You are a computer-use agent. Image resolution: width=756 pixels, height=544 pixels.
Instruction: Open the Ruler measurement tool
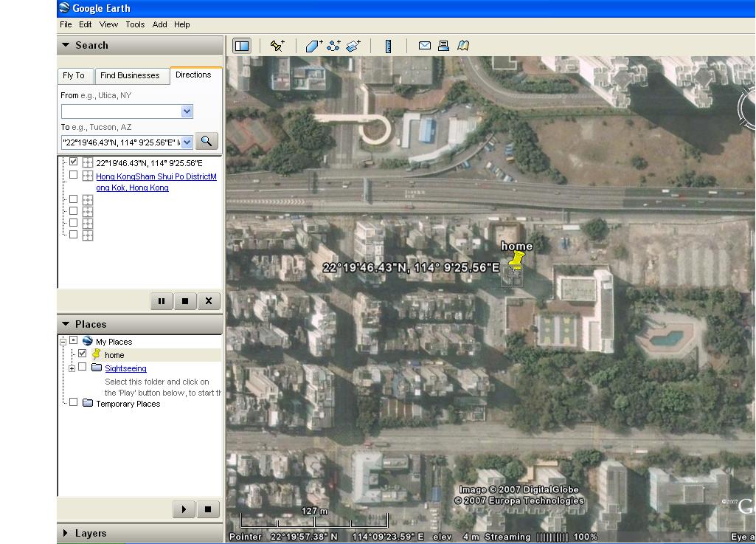[389, 46]
